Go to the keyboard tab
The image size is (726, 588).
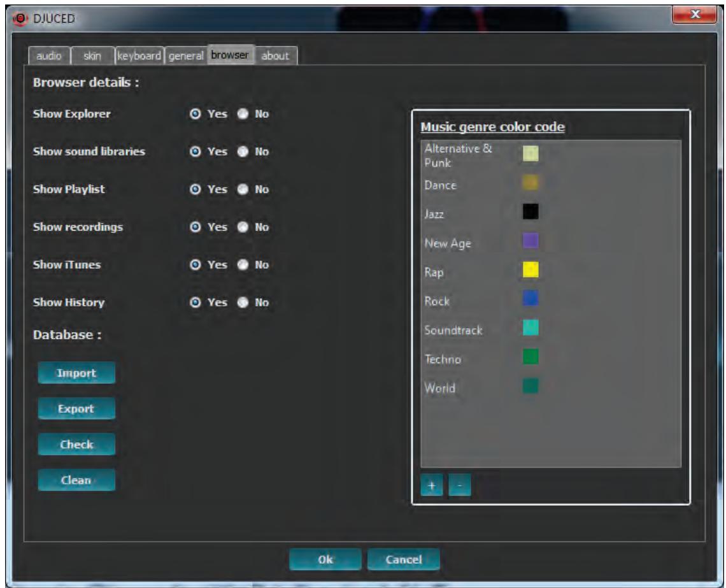pos(139,56)
